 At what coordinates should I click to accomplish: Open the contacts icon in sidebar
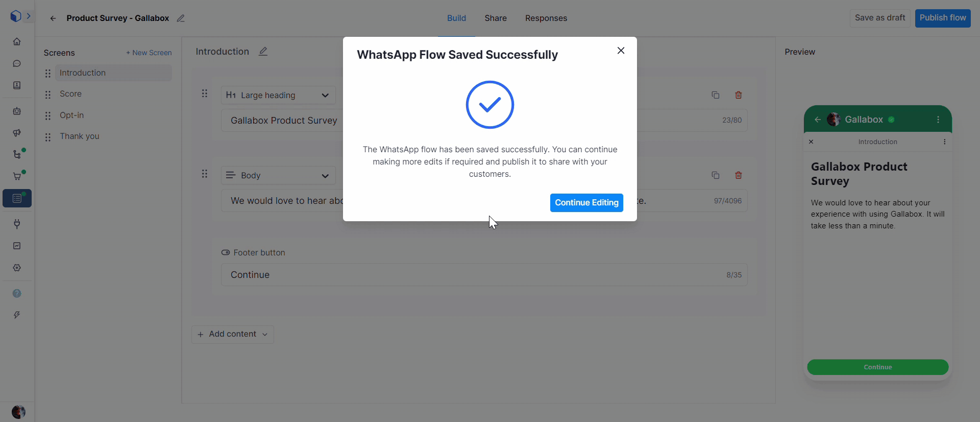tap(17, 85)
